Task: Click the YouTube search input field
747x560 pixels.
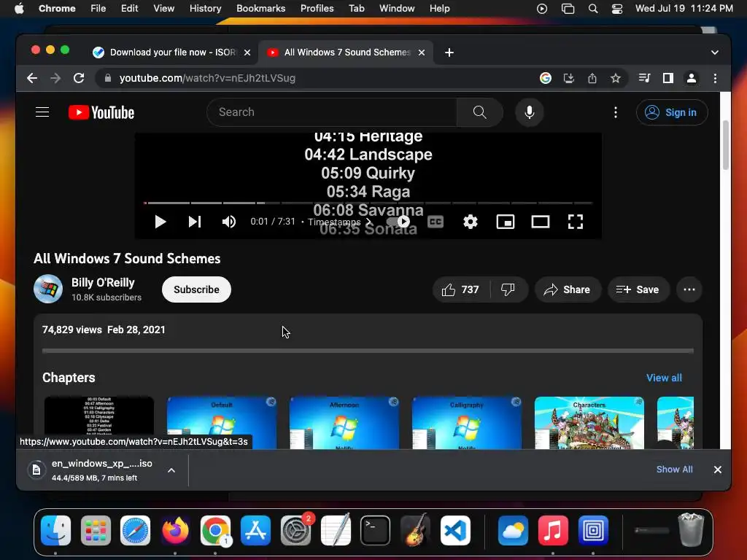Action: pos(332,112)
